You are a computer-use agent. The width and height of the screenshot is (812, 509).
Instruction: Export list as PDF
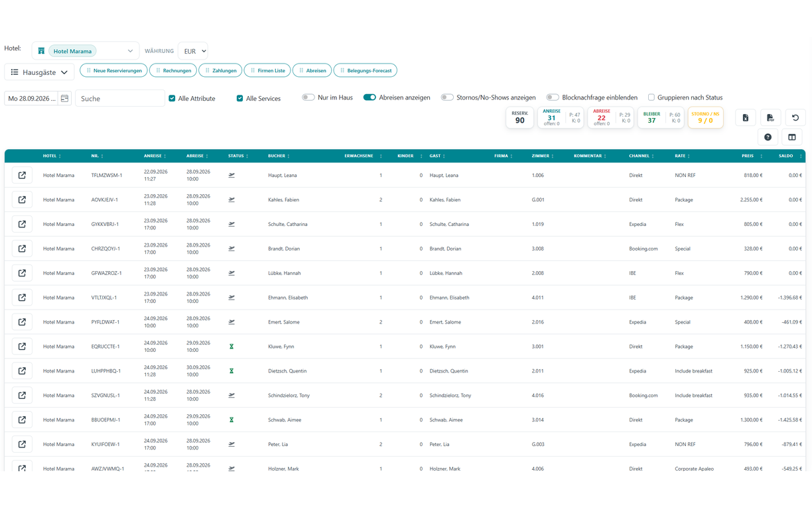coord(770,118)
